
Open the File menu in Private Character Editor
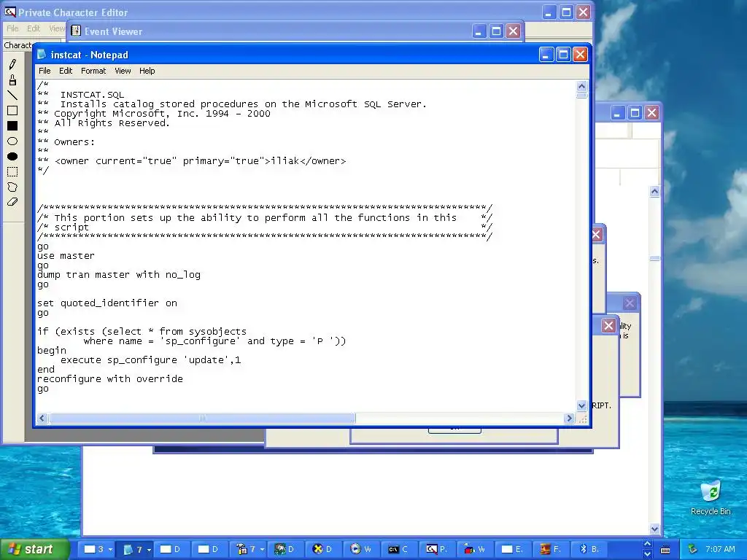pos(12,28)
